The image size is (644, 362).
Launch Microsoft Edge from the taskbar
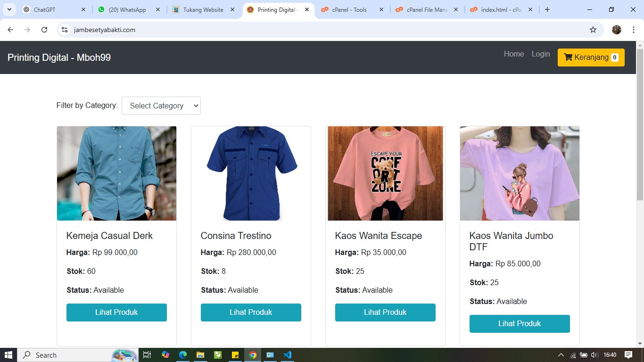[182, 355]
